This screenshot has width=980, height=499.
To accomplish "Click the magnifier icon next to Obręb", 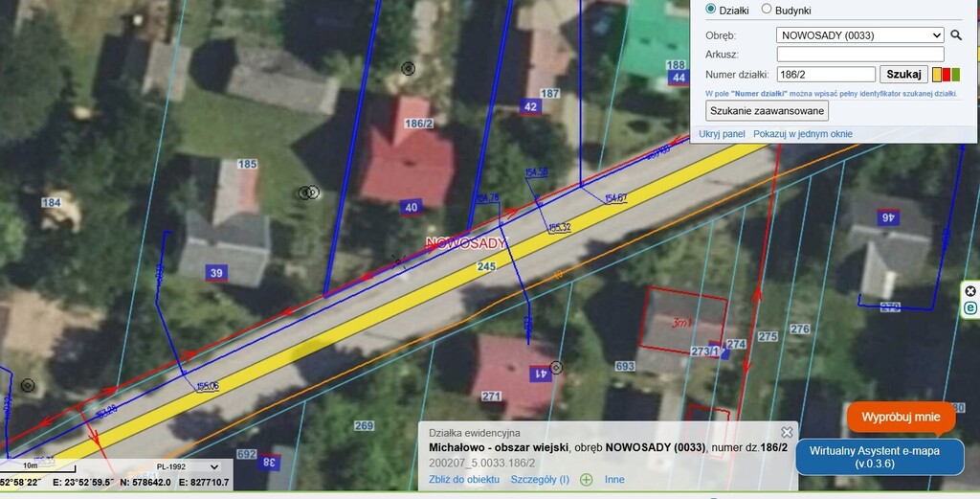I will tap(955, 35).
